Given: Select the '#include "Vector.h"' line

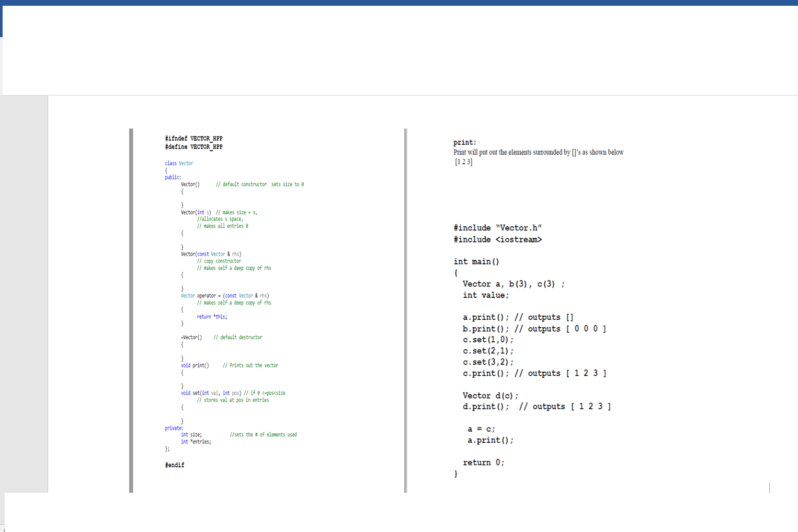Looking at the screenshot, I should pos(498,228).
